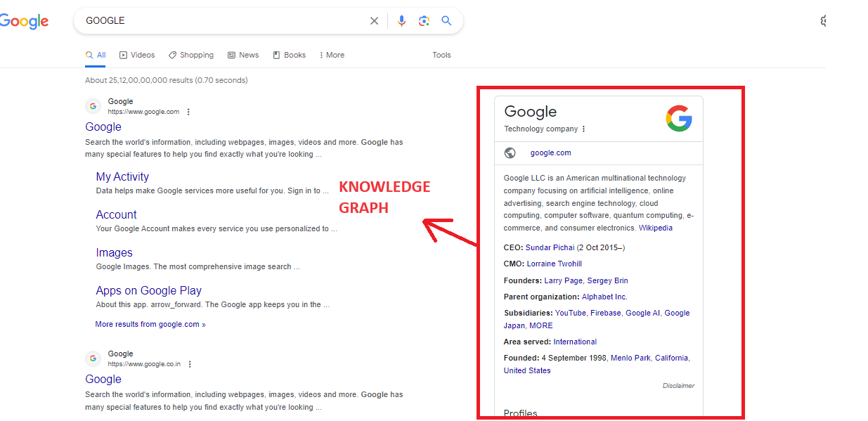Expand the More search filters menu
This screenshot has width=868, height=421.
pos(332,55)
